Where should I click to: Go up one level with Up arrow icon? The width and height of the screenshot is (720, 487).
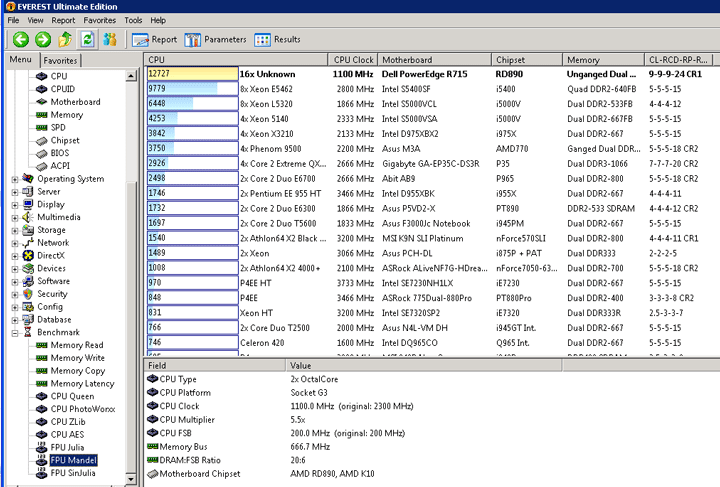(x=65, y=39)
